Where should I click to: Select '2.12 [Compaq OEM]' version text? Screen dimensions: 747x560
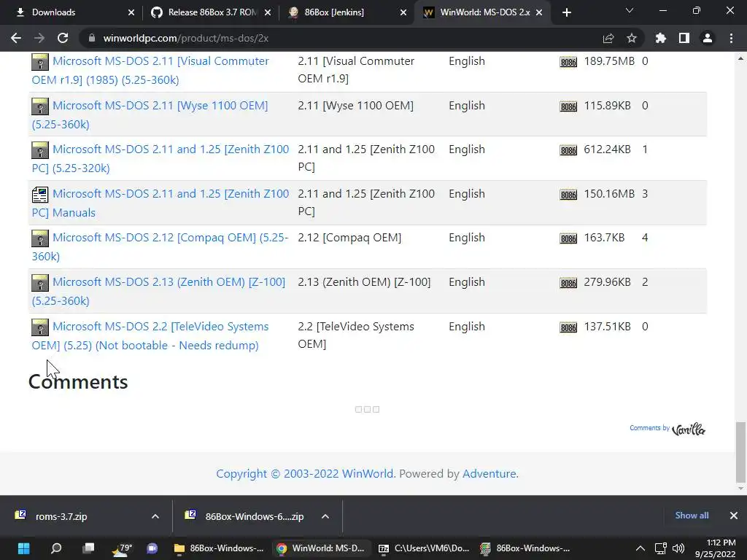click(349, 238)
